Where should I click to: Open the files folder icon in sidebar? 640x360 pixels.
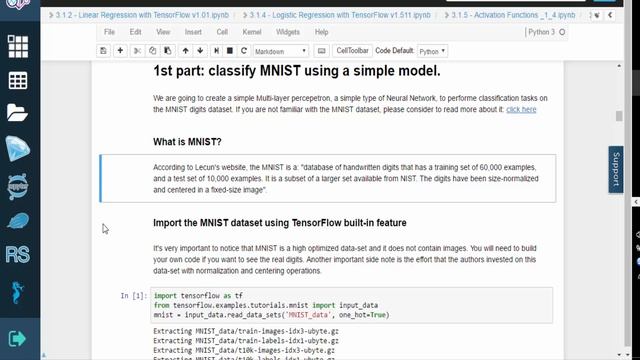coord(17,112)
